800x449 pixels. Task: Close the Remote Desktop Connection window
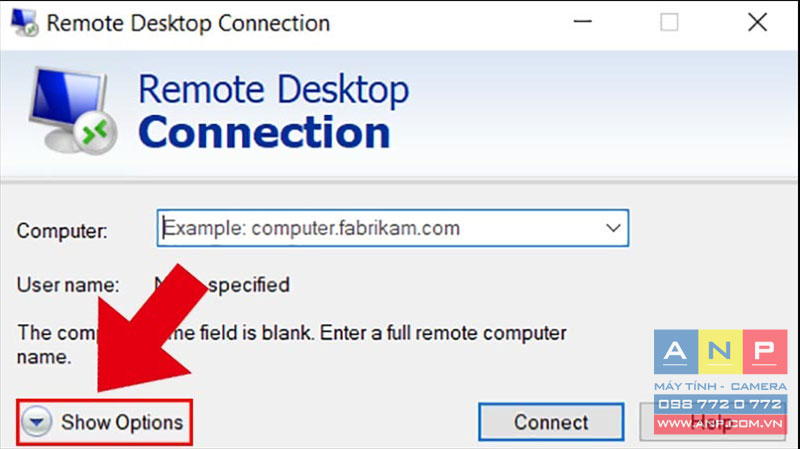click(x=758, y=22)
